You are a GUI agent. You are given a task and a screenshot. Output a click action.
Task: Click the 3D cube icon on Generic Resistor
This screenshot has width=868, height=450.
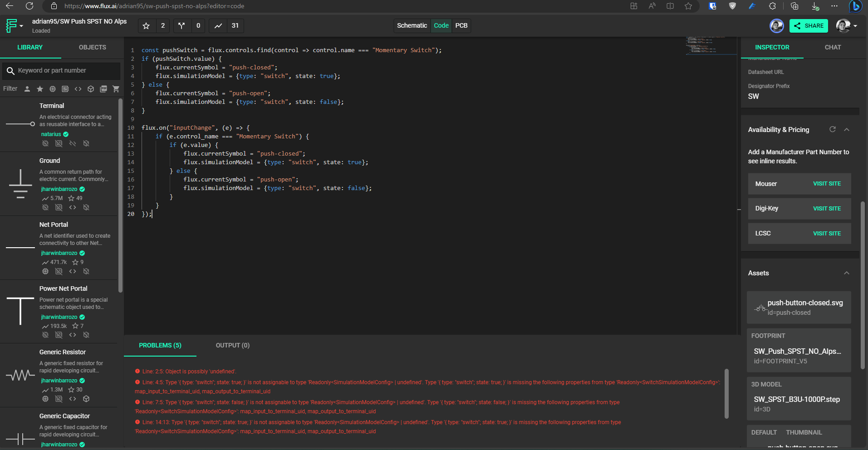pos(86,399)
